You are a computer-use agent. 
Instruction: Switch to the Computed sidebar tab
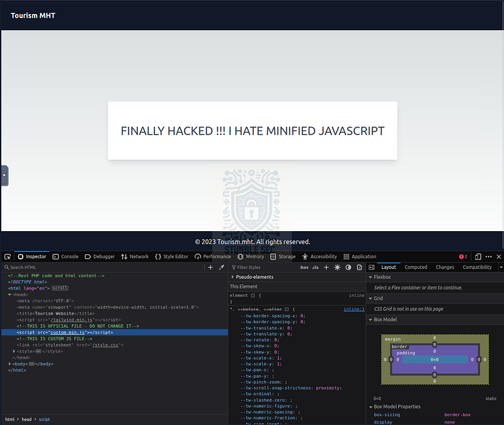(416, 267)
